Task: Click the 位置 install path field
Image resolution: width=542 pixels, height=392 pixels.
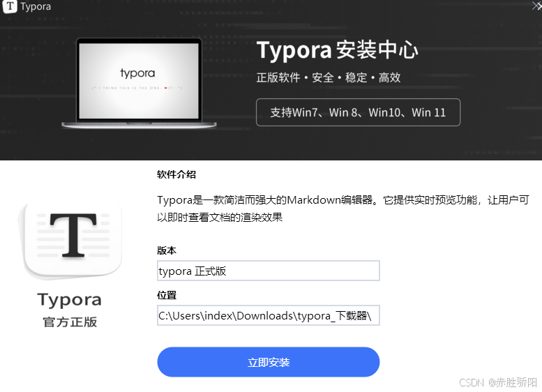Action: click(269, 315)
